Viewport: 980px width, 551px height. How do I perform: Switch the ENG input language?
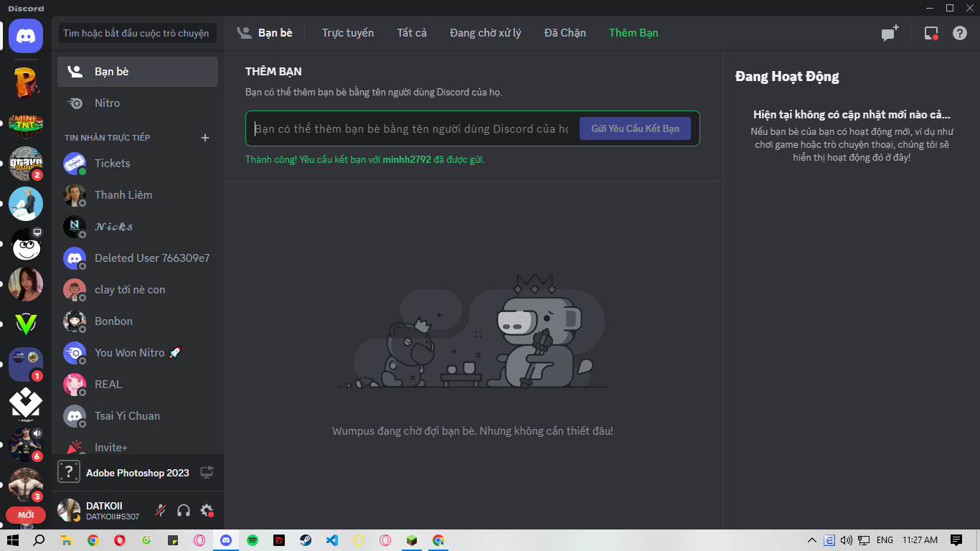885,540
